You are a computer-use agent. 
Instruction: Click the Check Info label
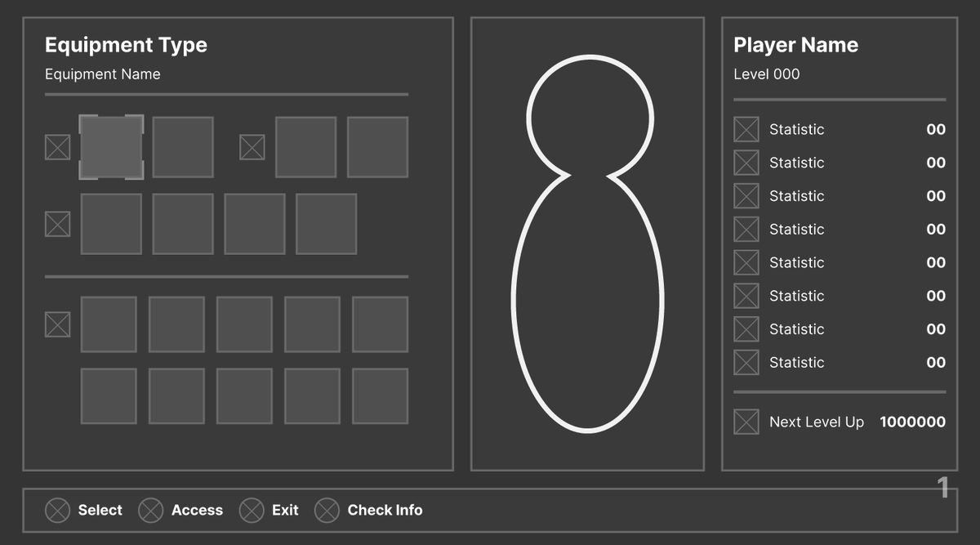385,510
